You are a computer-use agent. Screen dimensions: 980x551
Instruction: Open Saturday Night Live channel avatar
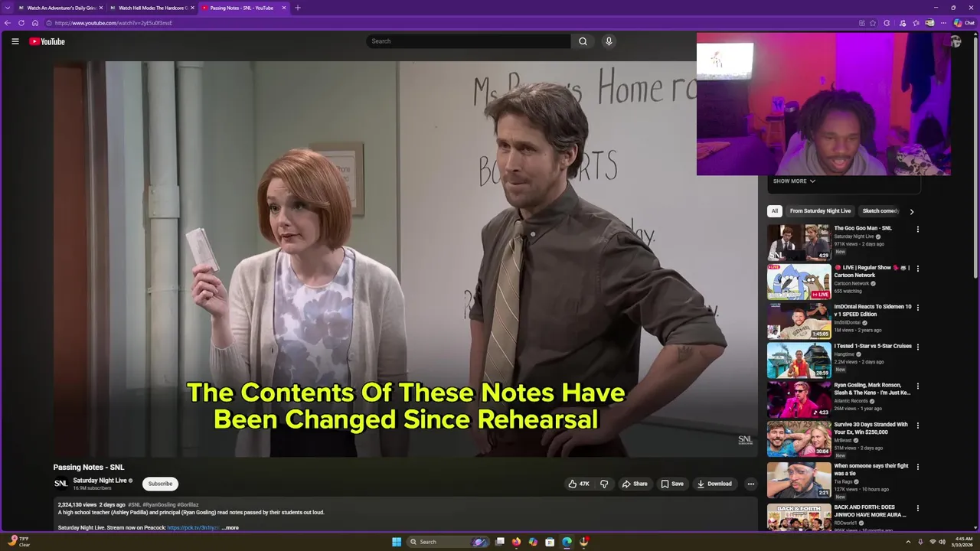click(60, 484)
